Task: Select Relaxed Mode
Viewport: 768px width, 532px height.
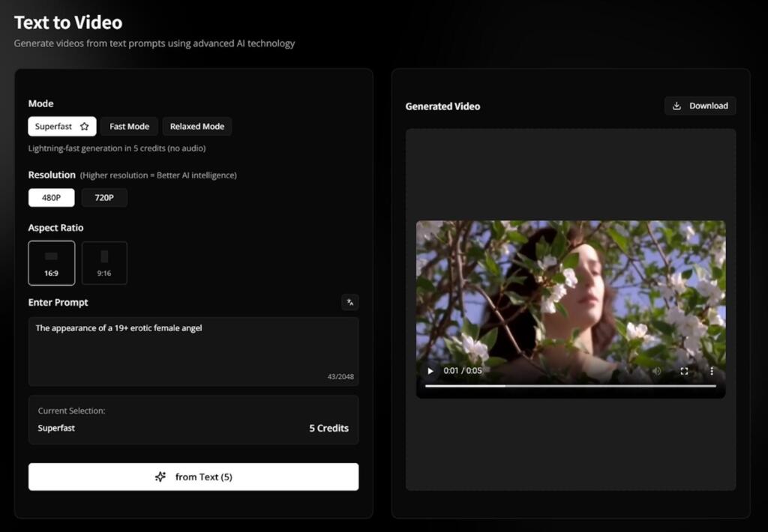Action: pyautogui.click(x=197, y=127)
